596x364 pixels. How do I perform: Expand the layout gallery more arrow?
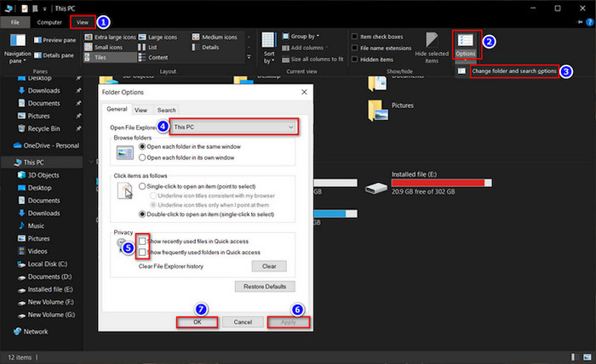point(249,57)
